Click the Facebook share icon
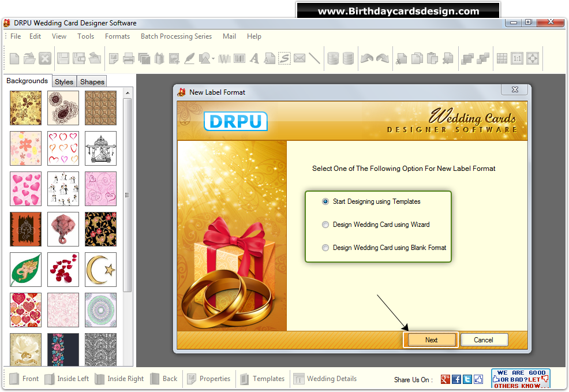The height and width of the screenshot is (392, 569). (x=456, y=380)
